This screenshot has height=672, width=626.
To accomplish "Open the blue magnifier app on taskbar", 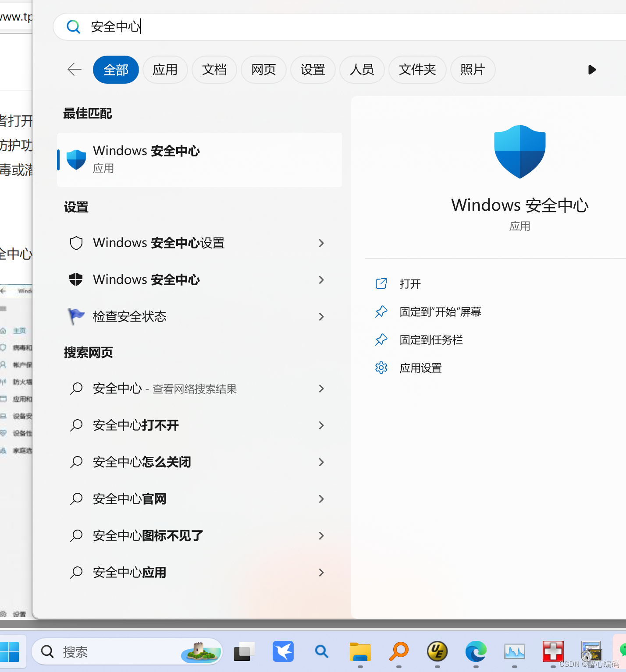I will point(322,652).
